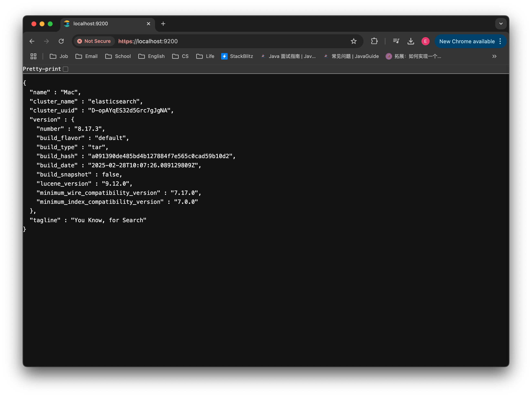
Task: Expand hidden bookmarks with the double-chevron
Action: (494, 56)
